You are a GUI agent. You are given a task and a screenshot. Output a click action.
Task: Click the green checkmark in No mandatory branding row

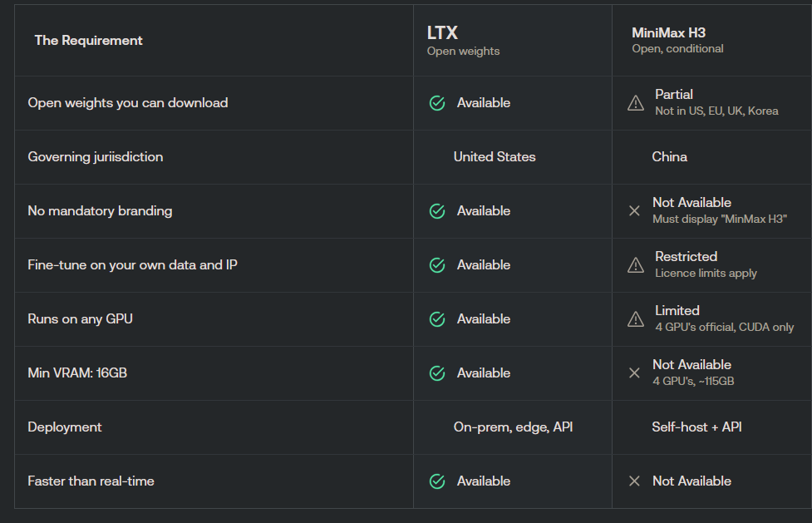(437, 211)
